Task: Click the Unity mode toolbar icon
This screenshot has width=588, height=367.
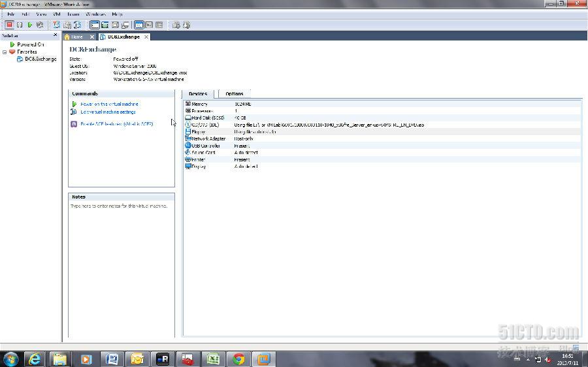Action: click(125, 25)
